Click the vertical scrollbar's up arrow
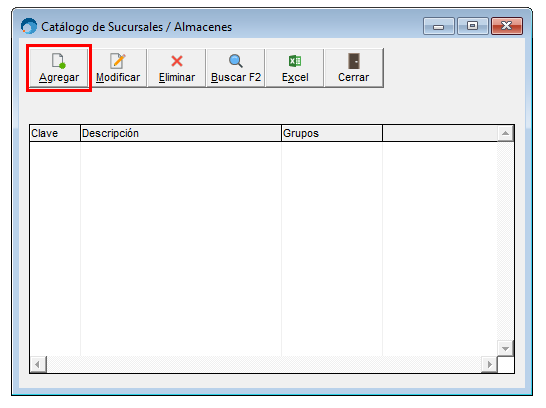The image size is (546, 408). coord(505,133)
